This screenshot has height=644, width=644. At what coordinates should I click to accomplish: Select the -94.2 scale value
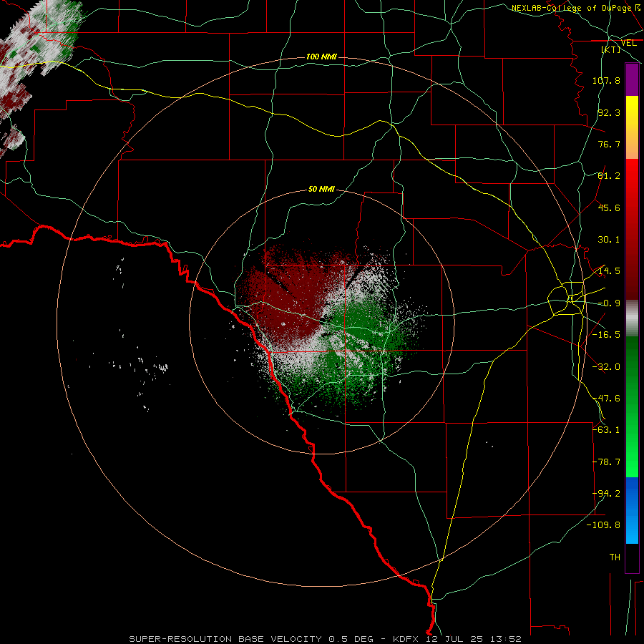606,494
